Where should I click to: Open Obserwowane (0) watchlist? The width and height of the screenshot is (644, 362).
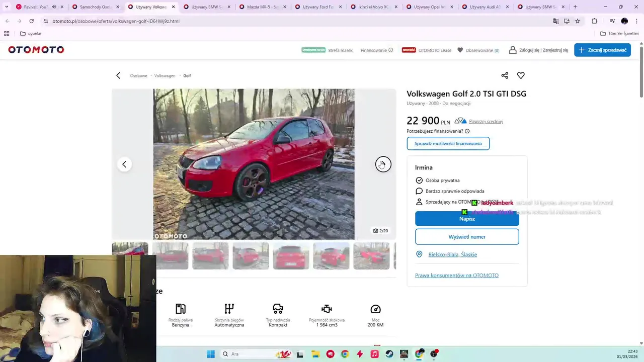coord(478,50)
